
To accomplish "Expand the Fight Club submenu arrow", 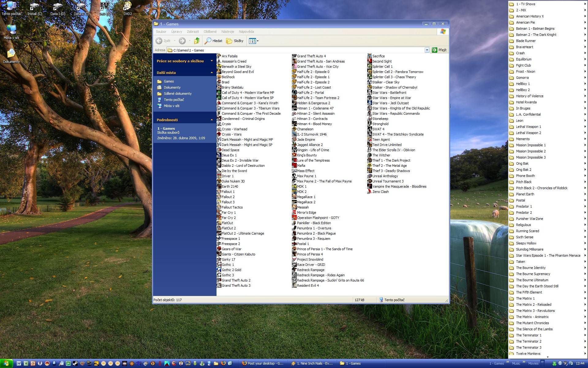I will point(585,65).
